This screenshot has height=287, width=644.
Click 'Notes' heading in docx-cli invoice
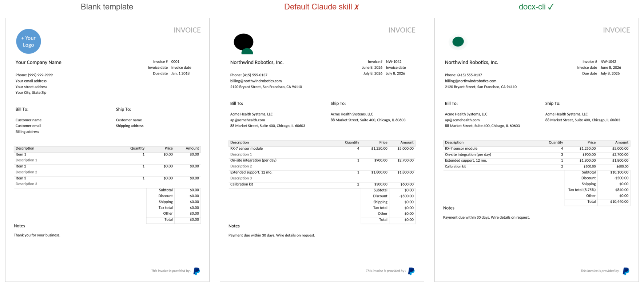[449, 208]
